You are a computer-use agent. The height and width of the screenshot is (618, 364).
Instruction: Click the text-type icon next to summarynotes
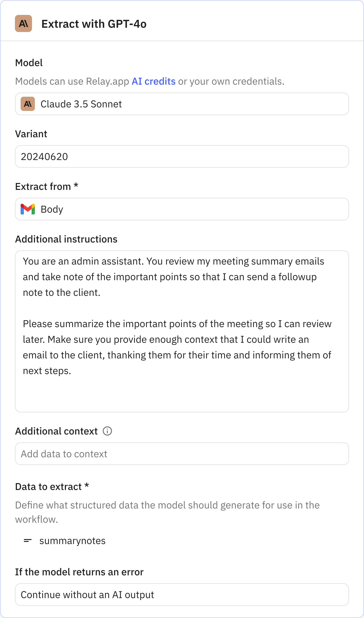28,540
